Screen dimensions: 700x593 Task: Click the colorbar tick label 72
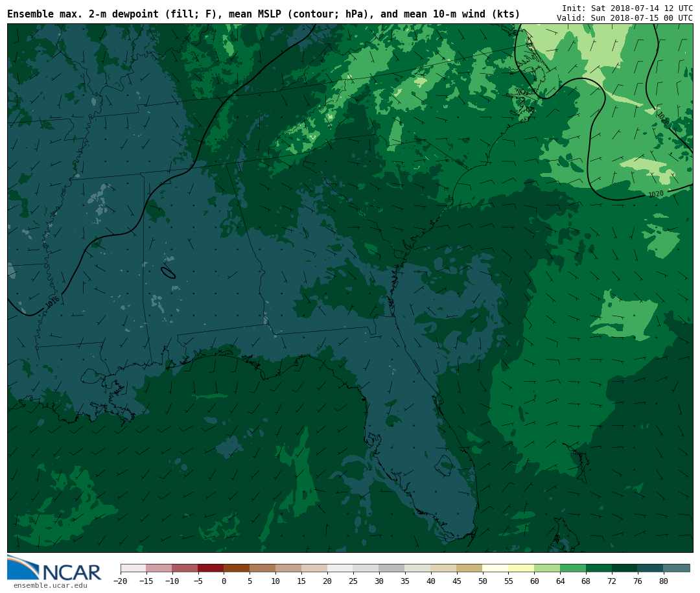612,581
